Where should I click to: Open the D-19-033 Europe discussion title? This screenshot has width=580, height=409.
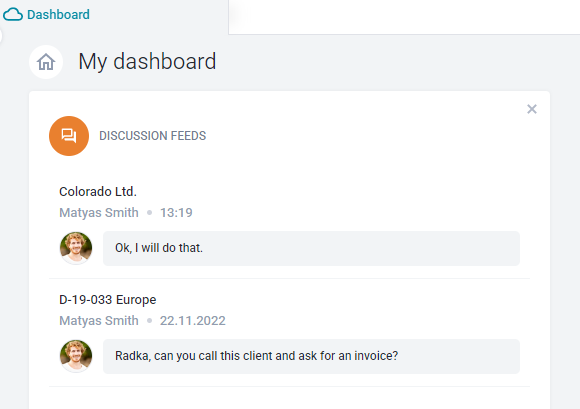pyautogui.click(x=108, y=300)
